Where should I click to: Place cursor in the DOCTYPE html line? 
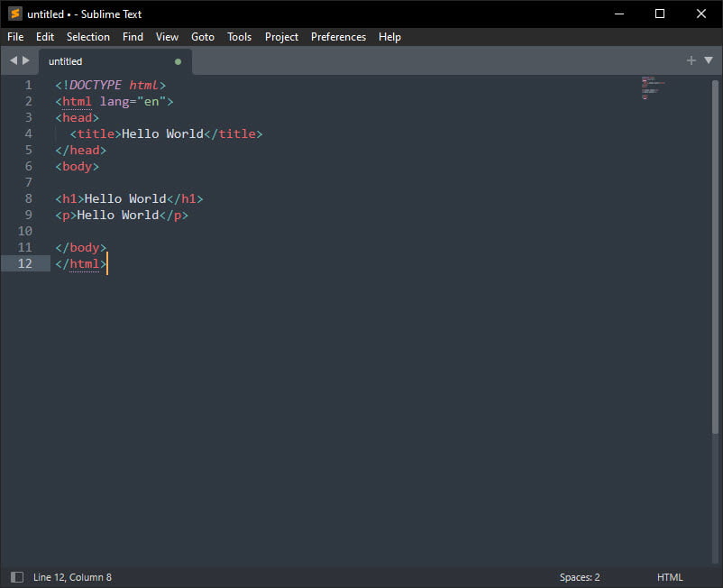coord(110,85)
